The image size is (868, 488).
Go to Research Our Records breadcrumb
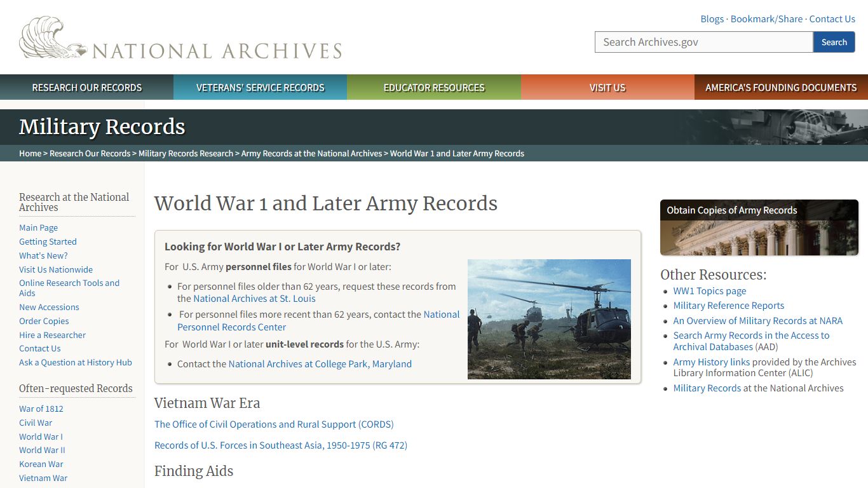(x=90, y=153)
